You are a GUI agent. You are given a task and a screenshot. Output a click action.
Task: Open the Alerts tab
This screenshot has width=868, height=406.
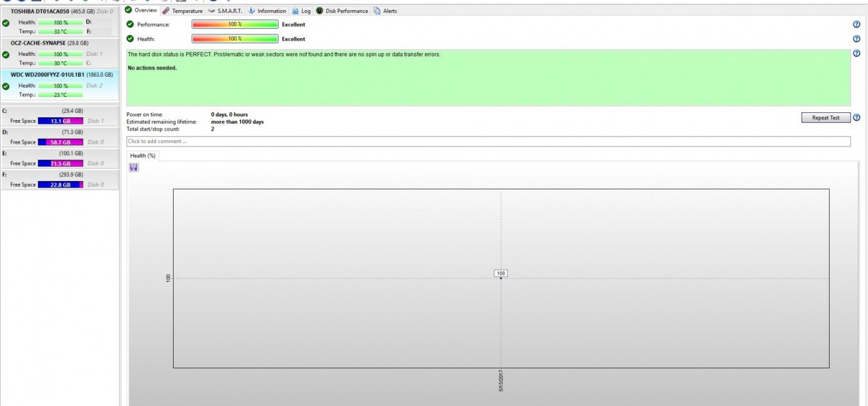tap(386, 11)
